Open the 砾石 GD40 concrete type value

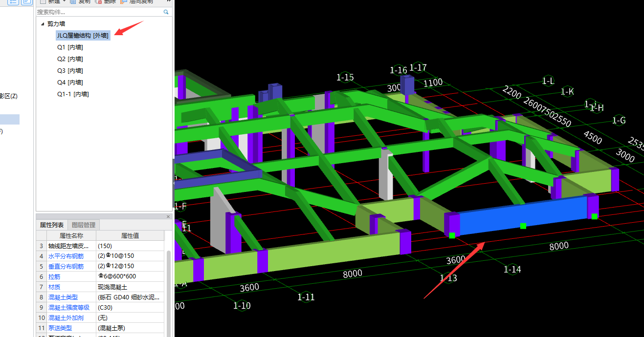pos(130,297)
